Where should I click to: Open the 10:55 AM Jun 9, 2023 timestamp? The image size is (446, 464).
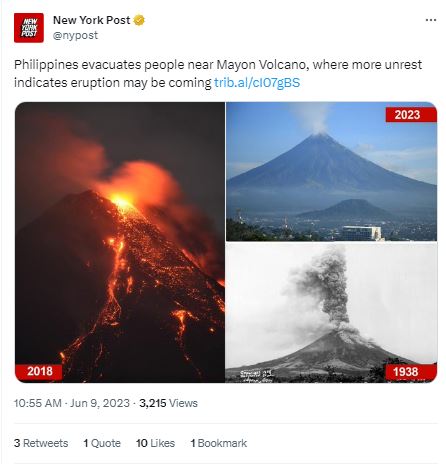(x=72, y=403)
